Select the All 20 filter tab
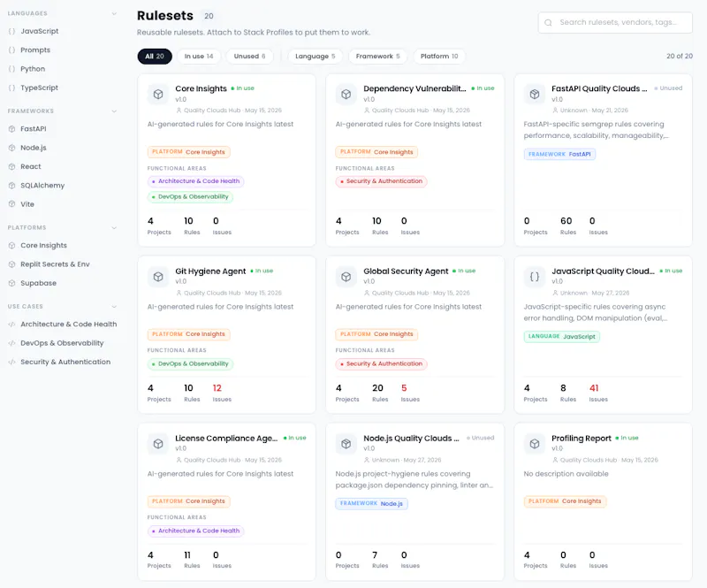This screenshot has width=707, height=588. click(x=155, y=57)
